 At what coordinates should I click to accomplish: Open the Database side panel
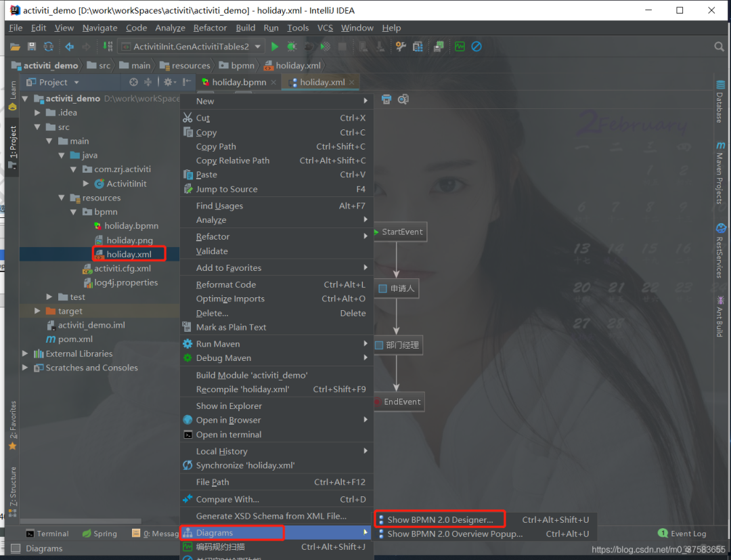click(720, 102)
